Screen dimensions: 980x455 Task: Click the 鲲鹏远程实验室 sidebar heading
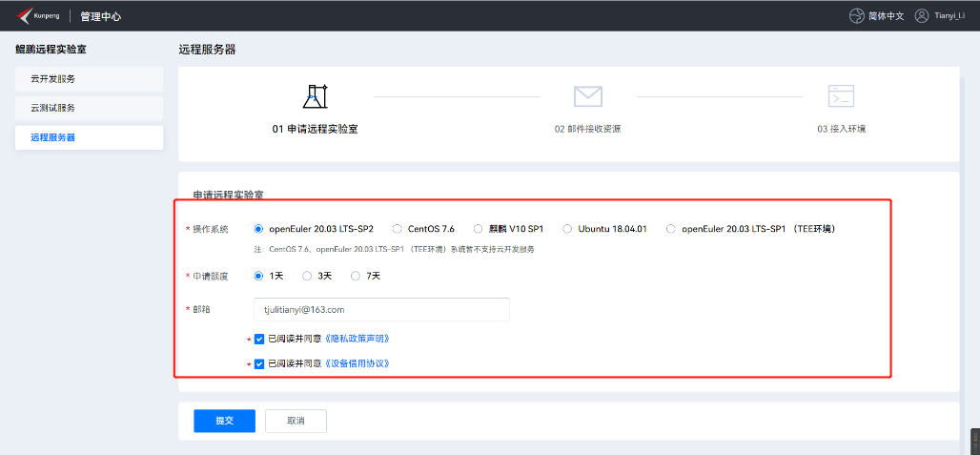[x=51, y=50]
